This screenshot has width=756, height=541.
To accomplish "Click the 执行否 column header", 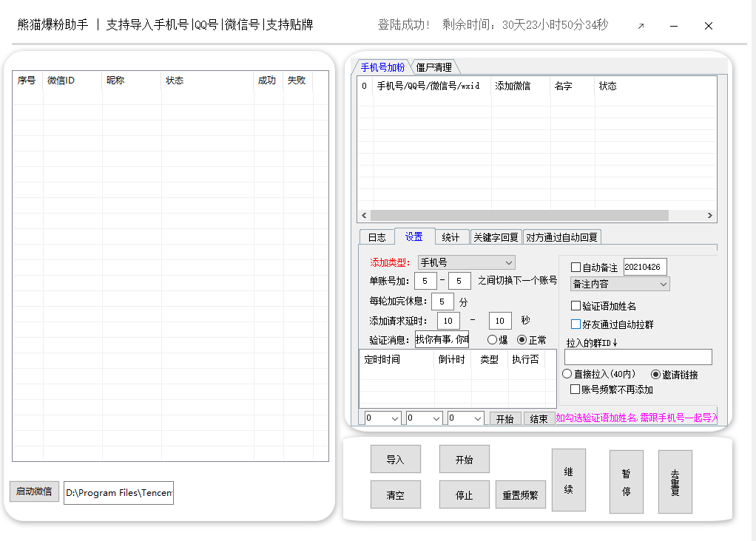I will (x=526, y=359).
